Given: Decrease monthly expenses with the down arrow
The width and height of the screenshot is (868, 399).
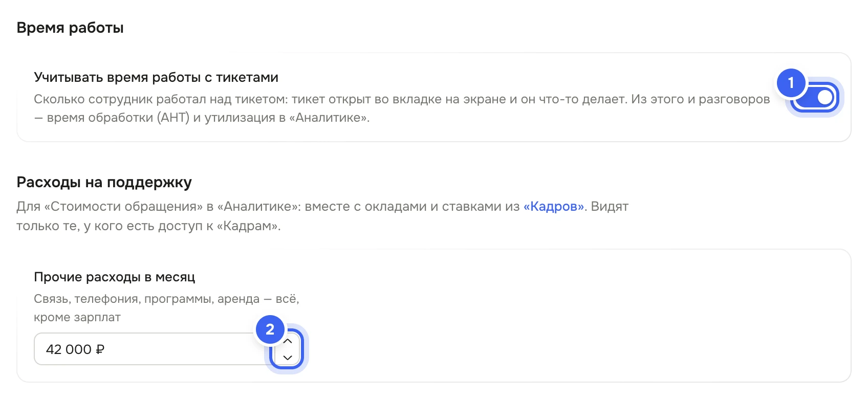Looking at the screenshot, I should pos(288,358).
